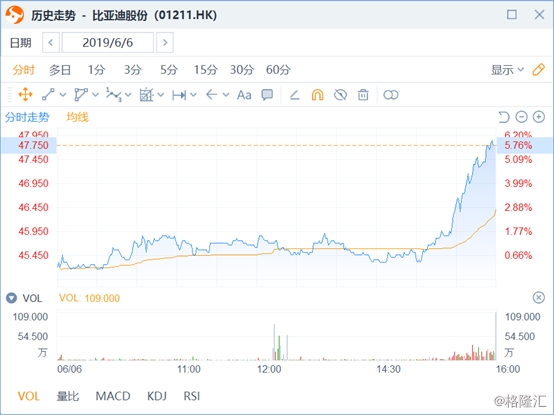The image size is (554, 415).
Task: Click the 14:30 time axis label
Action: (x=388, y=369)
